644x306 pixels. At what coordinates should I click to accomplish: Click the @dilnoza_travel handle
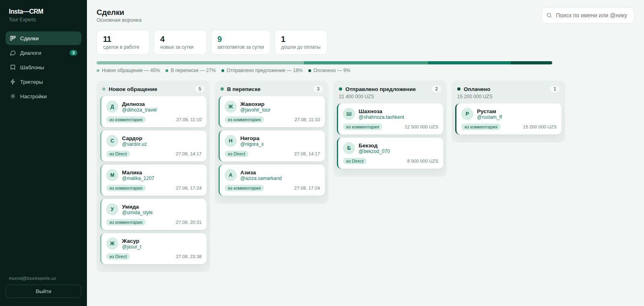coord(139,110)
